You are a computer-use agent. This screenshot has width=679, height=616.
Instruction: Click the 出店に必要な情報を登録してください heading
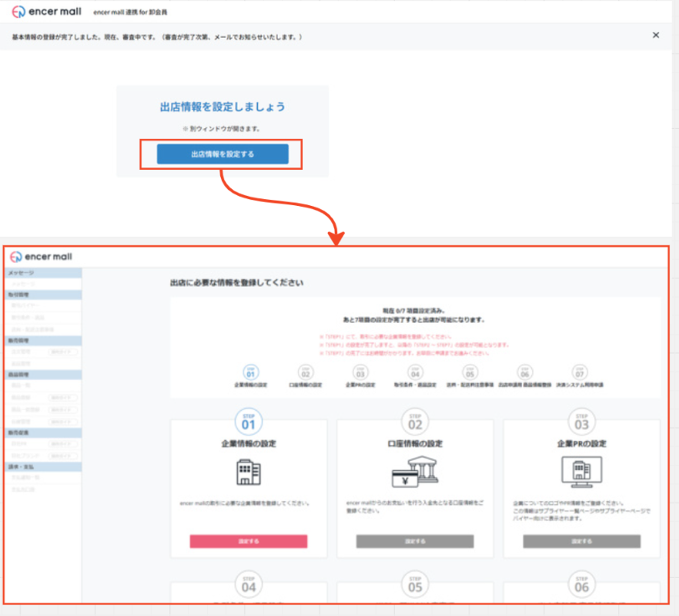click(x=236, y=283)
